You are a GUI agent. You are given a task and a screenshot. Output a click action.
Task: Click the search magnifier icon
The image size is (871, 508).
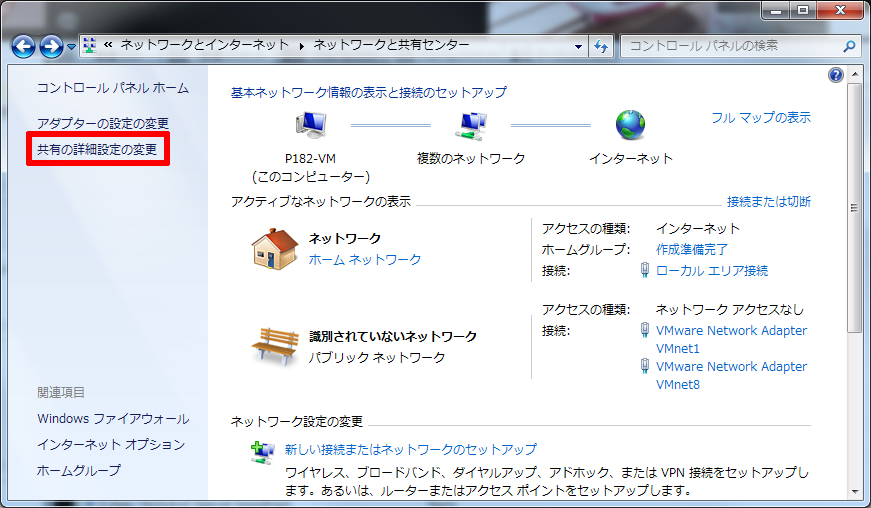[849, 46]
